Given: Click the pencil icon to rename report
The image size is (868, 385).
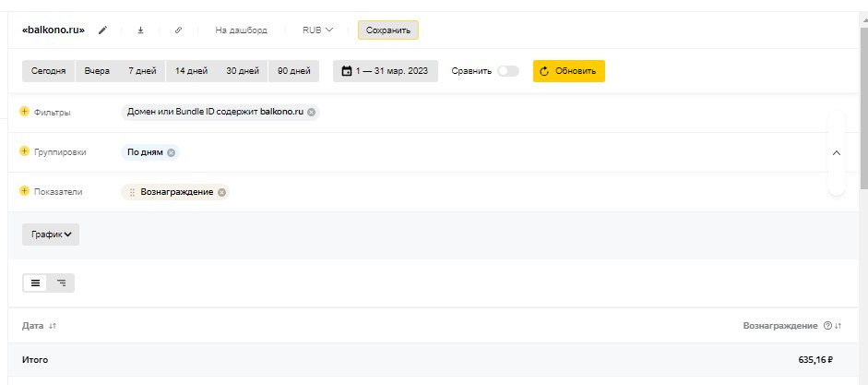Looking at the screenshot, I should (103, 30).
